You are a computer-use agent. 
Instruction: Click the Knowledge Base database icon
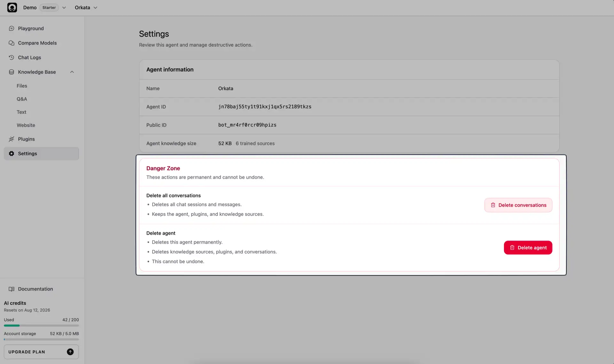pyautogui.click(x=12, y=72)
